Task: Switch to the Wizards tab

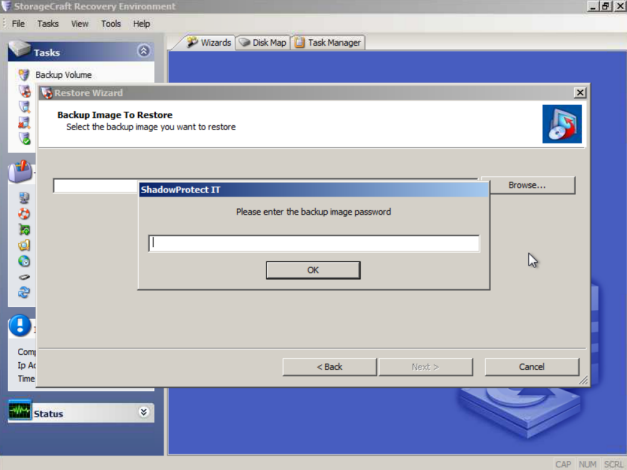Action: (209, 42)
